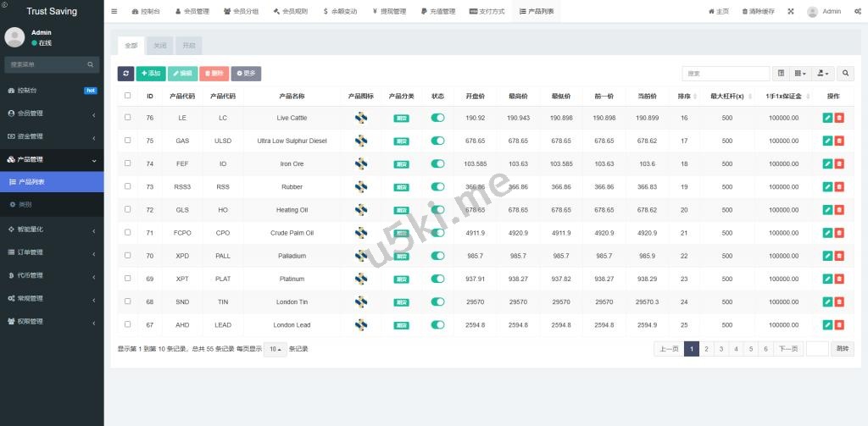The image size is (868, 426).
Task: Open the page size dropdown showing 10
Action: coord(275,349)
